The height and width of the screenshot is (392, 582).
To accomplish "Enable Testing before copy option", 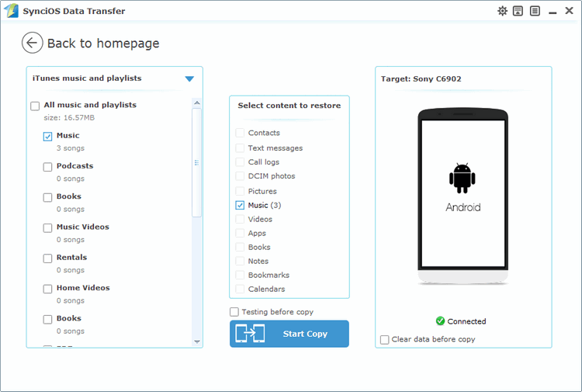I will pos(234,312).
